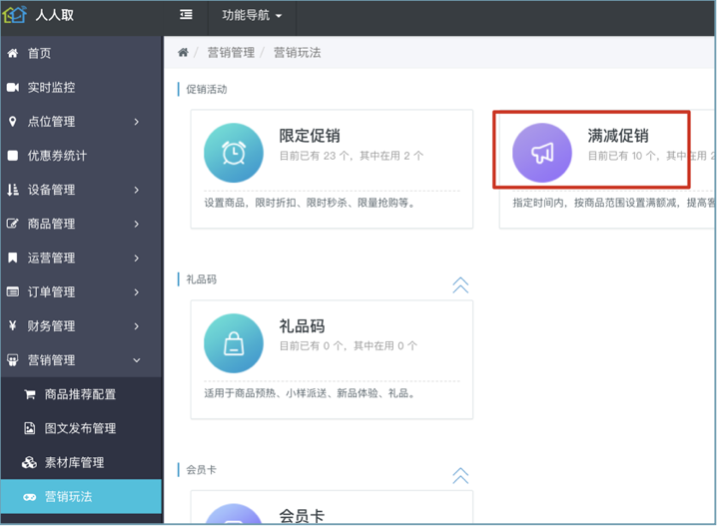This screenshot has width=722, height=530.
Task: Open the 满减促销 card title
Action: pos(618,136)
